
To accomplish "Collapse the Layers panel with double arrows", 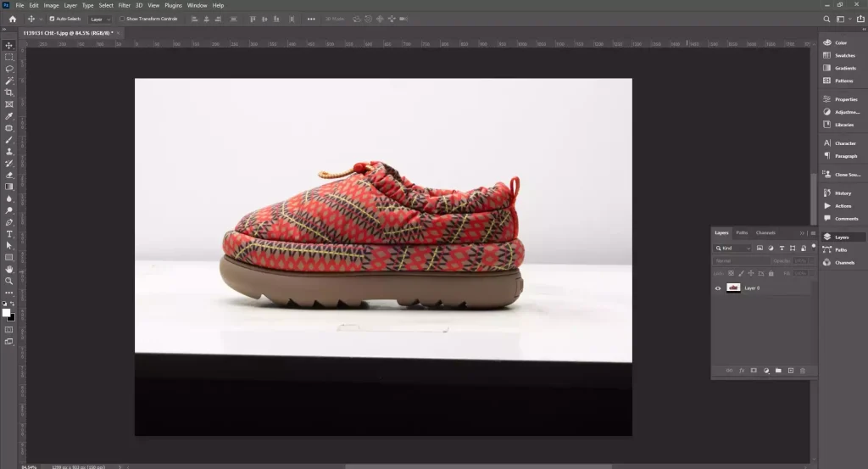I will 803,232.
